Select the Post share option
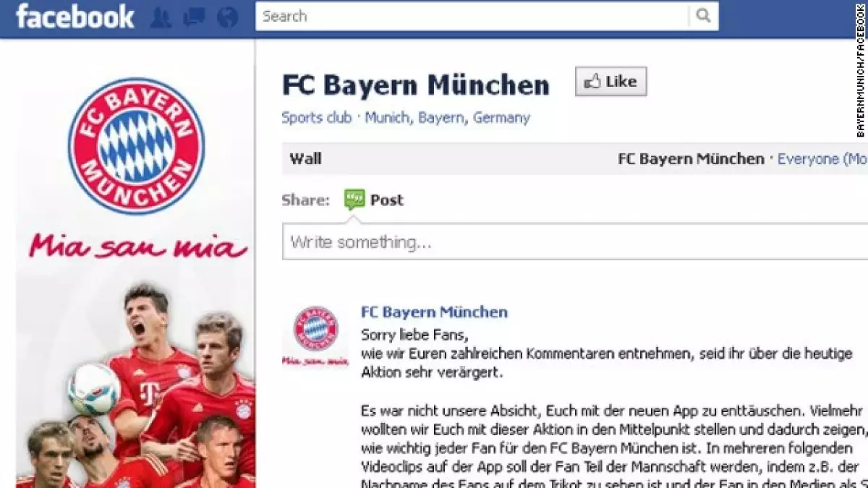The image size is (868, 488). (x=386, y=200)
